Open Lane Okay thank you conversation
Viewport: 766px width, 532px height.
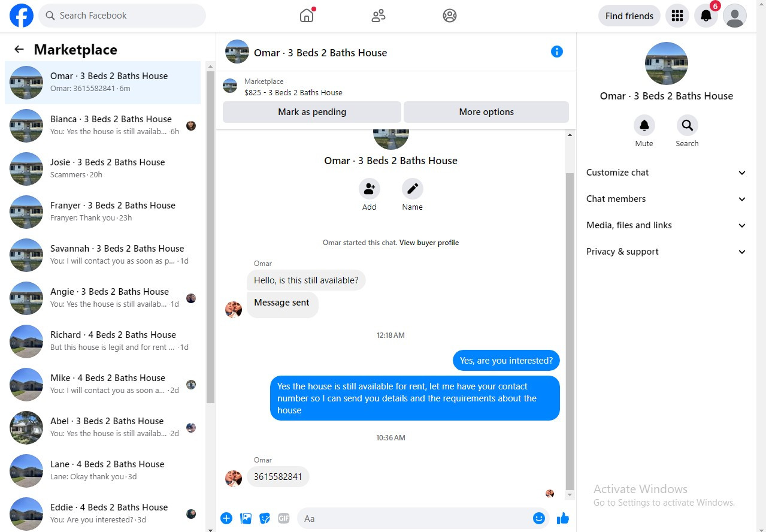pyautogui.click(x=103, y=471)
